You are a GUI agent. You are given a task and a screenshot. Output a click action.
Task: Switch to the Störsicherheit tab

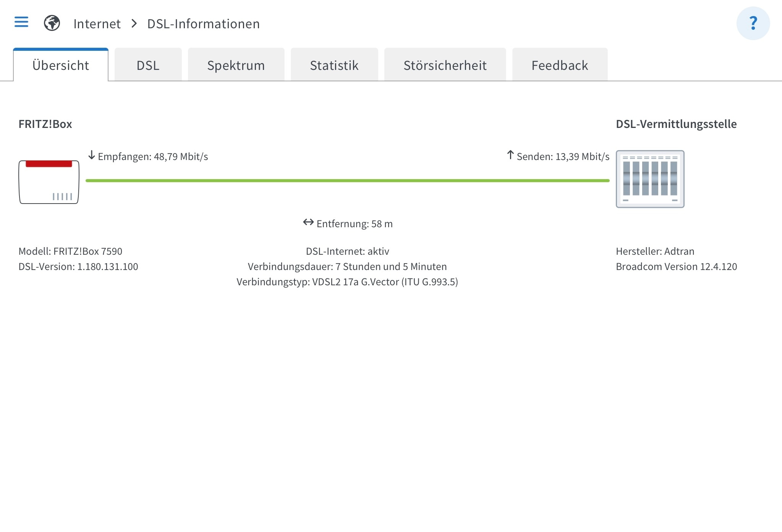(445, 65)
